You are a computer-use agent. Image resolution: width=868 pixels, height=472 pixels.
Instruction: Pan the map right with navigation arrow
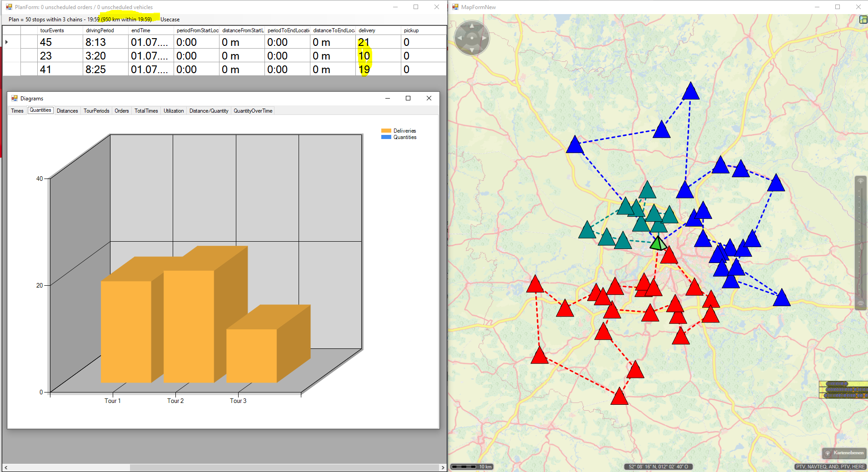(484, 38)
